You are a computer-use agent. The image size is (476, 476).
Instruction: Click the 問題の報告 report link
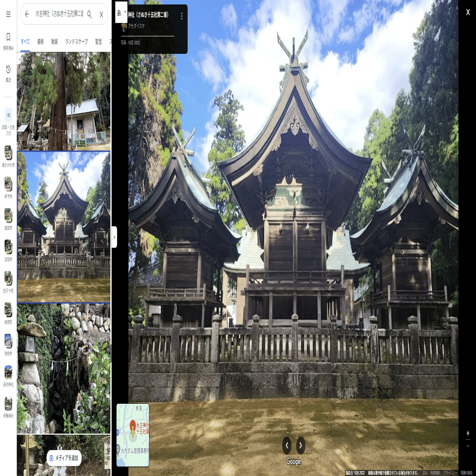(467, 473)
